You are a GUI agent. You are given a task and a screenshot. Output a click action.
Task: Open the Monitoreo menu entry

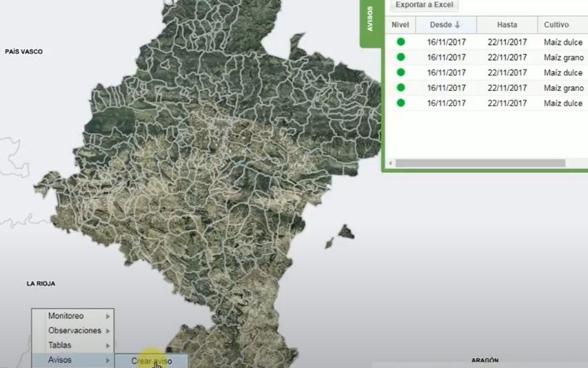pos(66,316)
